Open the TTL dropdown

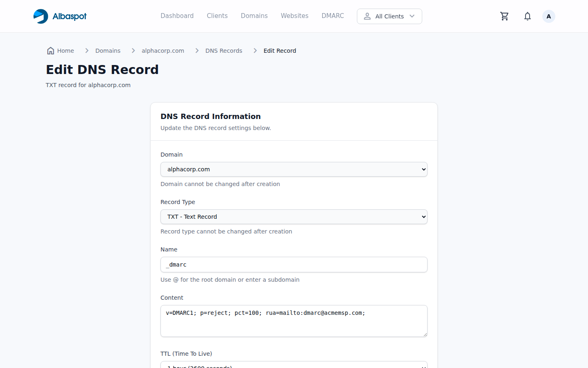coord(294,365)
